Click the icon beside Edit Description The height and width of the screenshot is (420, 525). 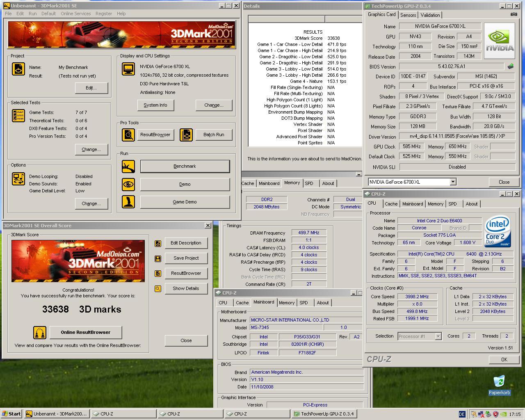[158, 243]
